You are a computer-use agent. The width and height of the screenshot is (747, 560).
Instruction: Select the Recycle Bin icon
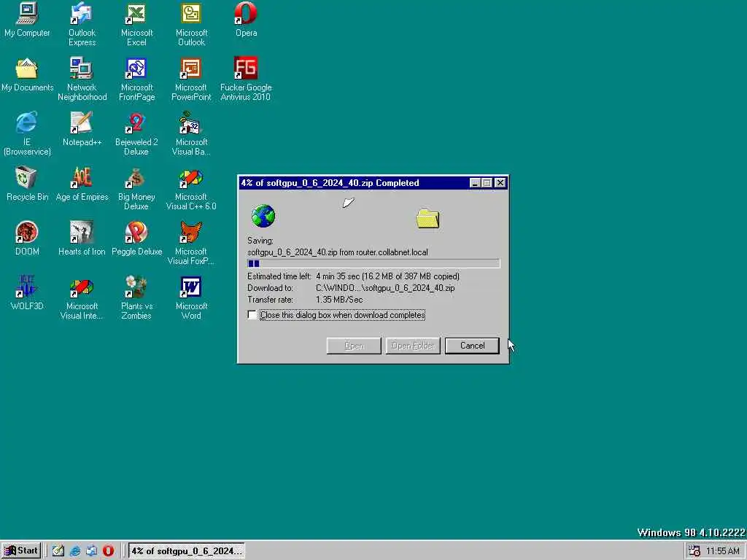pyautogui.click(x=27, y=184)
